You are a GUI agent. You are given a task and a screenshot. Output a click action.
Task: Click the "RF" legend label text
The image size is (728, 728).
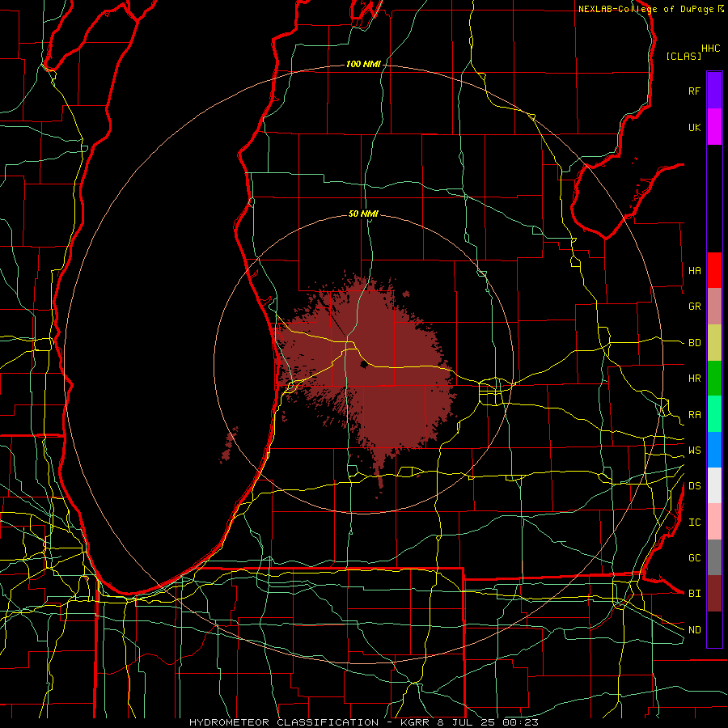(694, 91)
